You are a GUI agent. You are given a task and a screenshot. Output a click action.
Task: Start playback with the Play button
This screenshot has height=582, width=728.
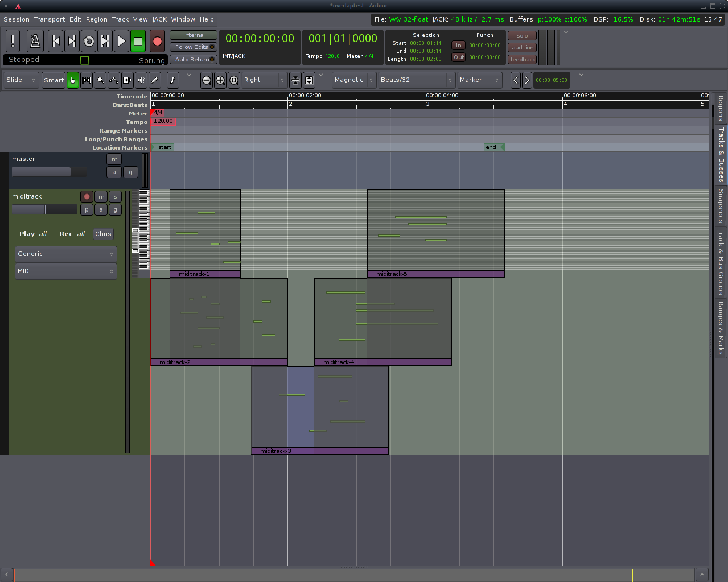121,42
